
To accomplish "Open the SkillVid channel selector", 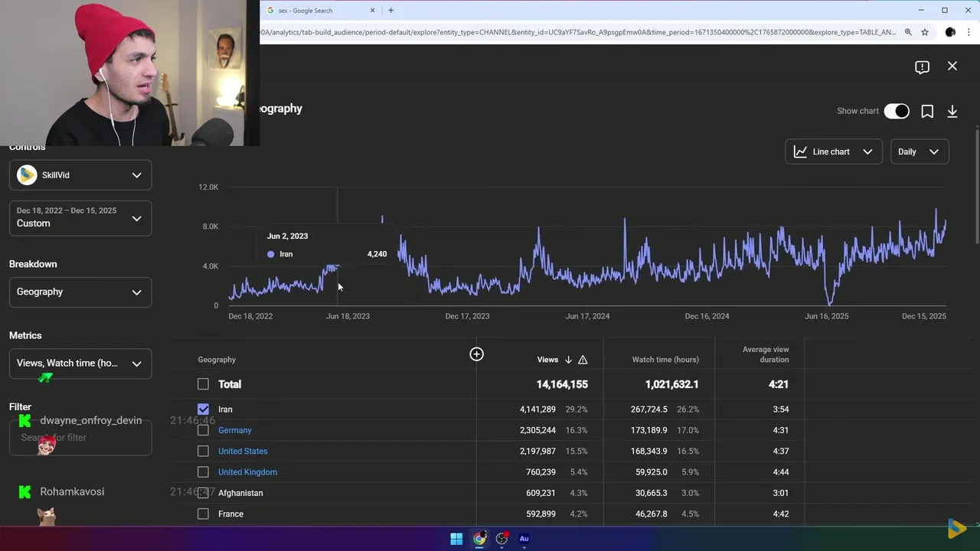I will 80,175.
